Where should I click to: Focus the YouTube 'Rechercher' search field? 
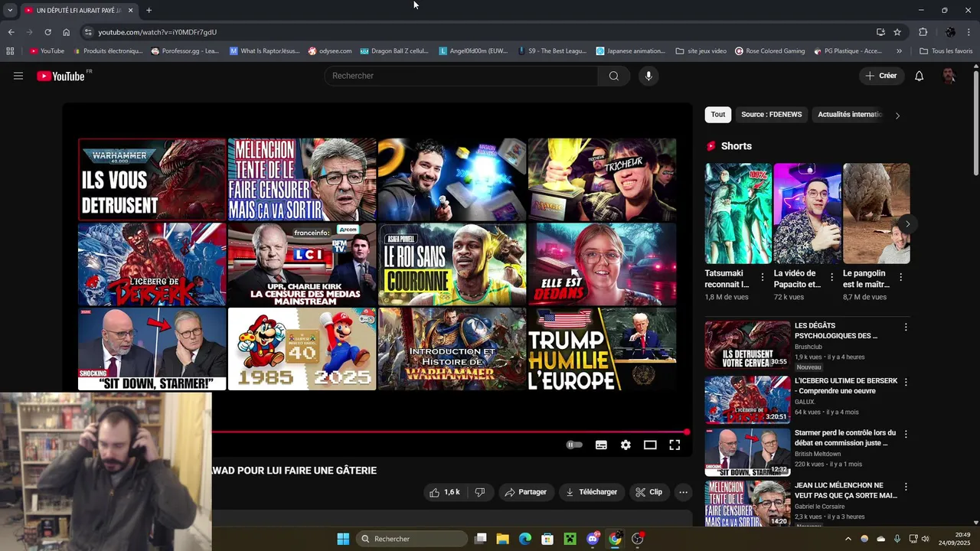point(462,76)
